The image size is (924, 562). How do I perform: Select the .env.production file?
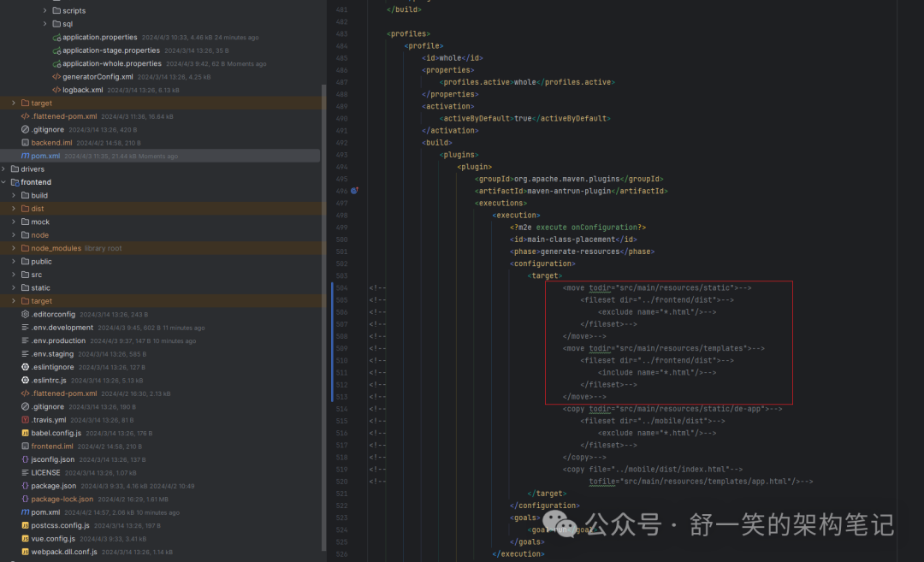coord(58,340)
